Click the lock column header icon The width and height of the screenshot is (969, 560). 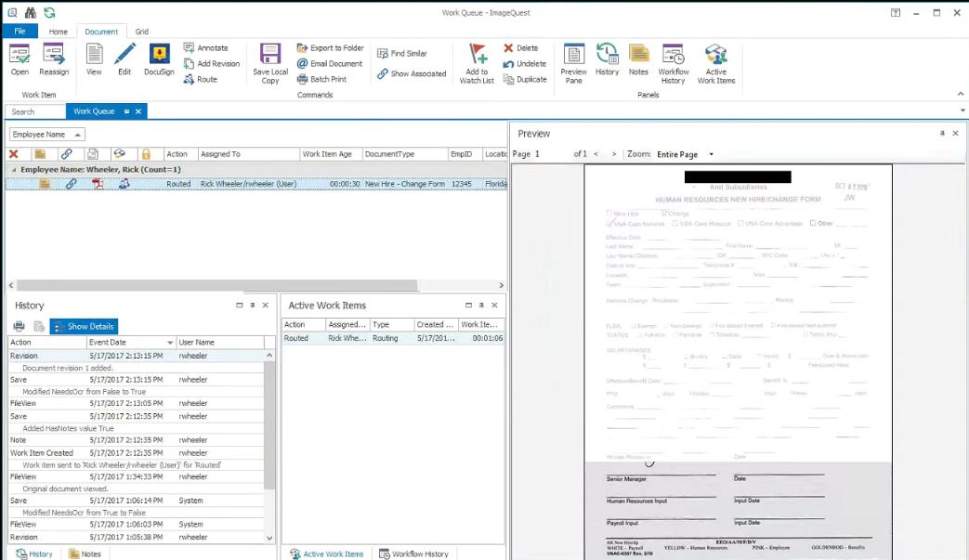pos(146,154)
